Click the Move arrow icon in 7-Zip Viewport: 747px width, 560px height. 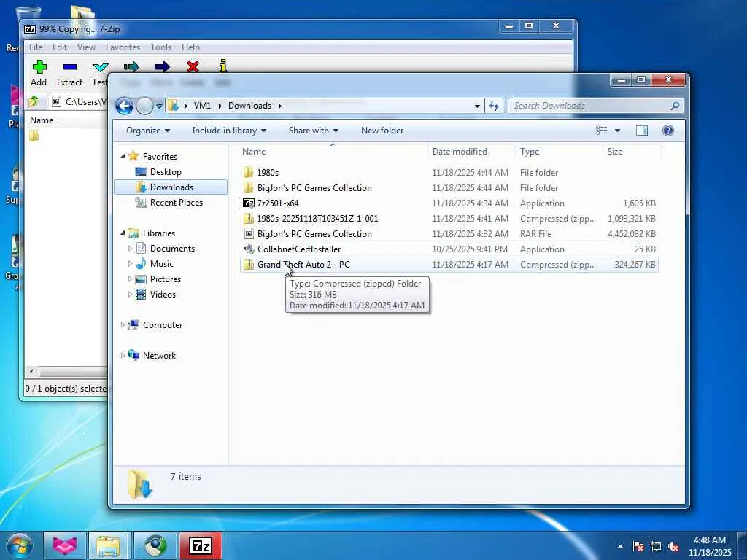pos(162,66)
